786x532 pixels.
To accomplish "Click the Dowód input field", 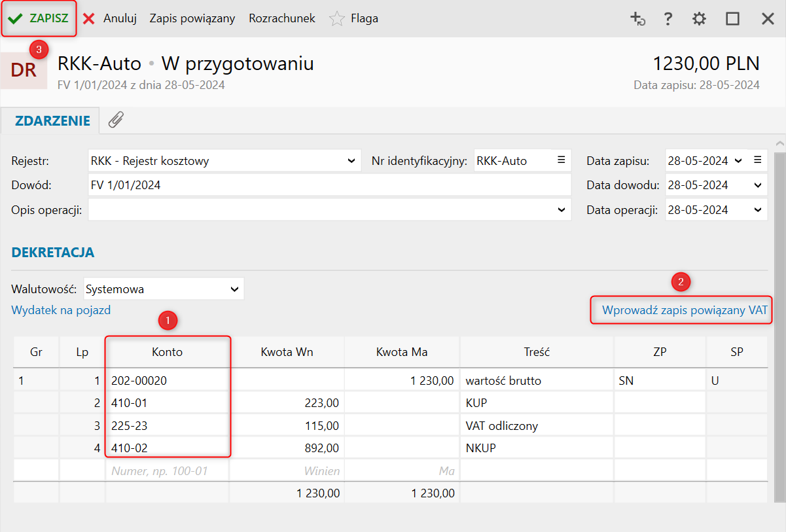I will click(x=329, y=185).
